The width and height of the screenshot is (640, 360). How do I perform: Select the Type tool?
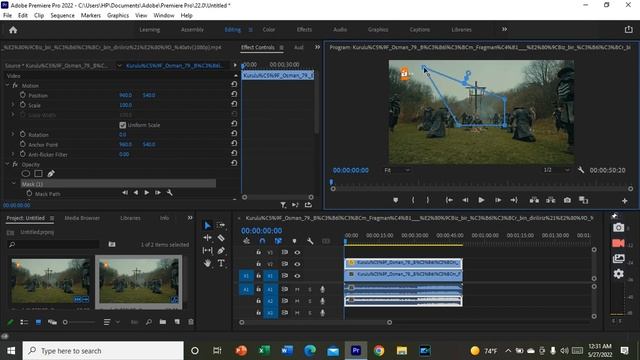click(x=221, y=263)
